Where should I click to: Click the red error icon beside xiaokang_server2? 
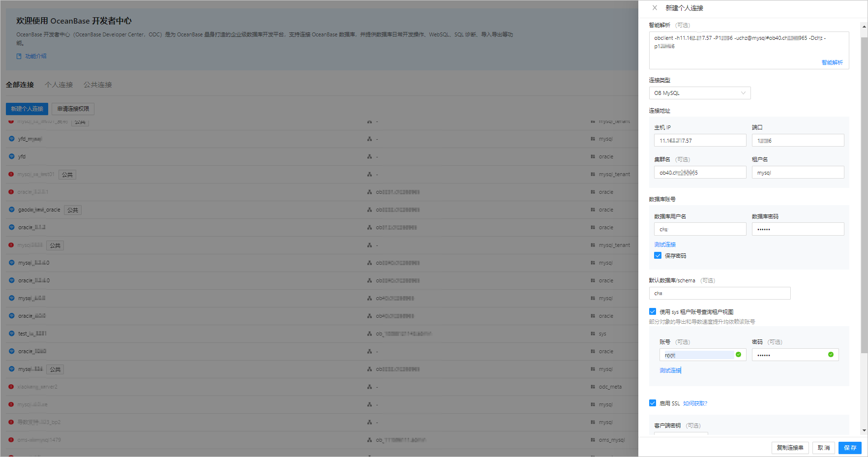click(11, 387)
